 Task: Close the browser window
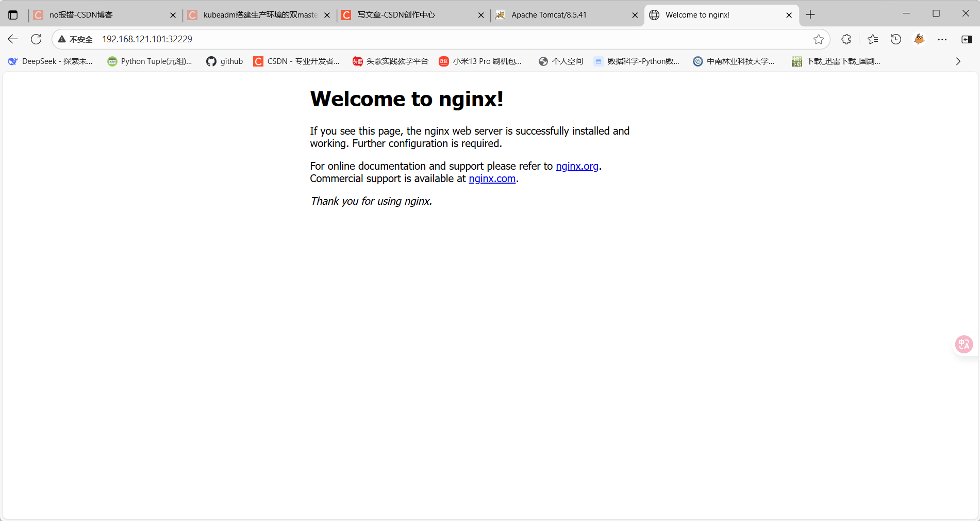pyautogui.click(x=966, y=13)
